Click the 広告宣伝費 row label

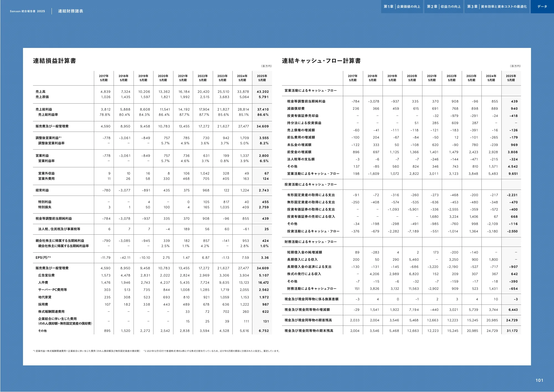[x=46, y=275]
